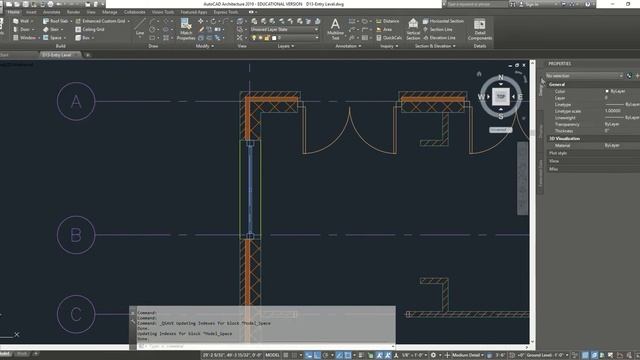The image size is (640, 360).
Task: Click the ViewCube S compass label
Action: pos(501,116)
